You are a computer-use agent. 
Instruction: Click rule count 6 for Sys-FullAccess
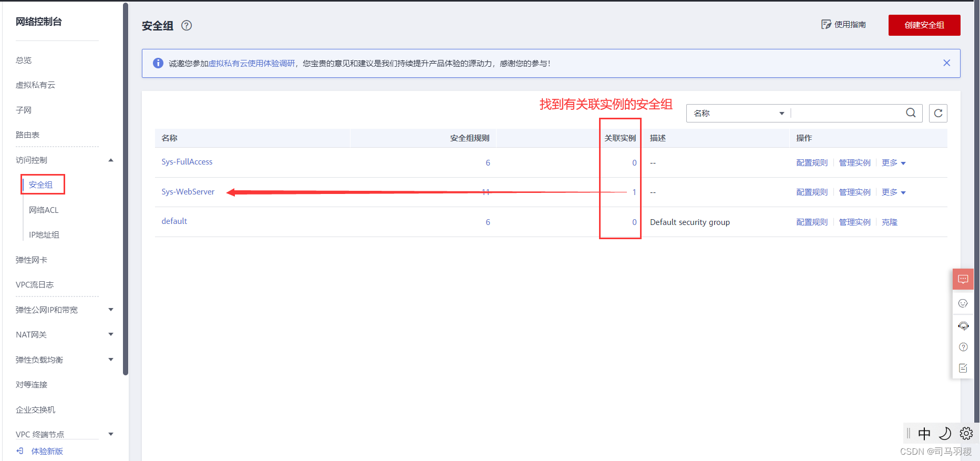488,163
